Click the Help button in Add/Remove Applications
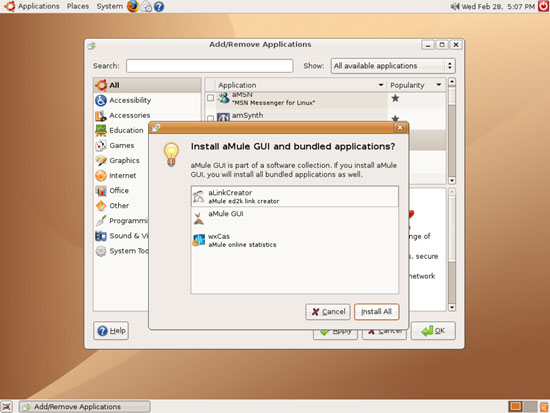This screenshot has width=550, height=413. tap(111, 331)
